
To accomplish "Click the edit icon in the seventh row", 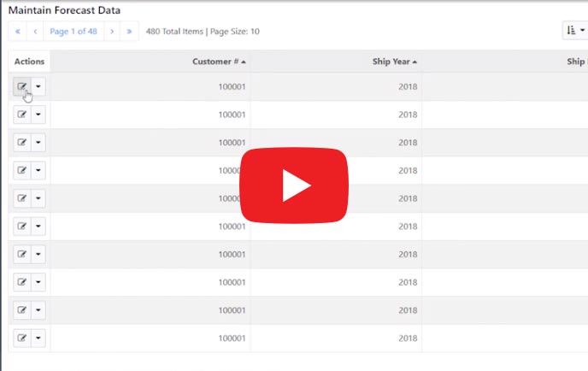I will pyautogui.click(x=21, y=255).
